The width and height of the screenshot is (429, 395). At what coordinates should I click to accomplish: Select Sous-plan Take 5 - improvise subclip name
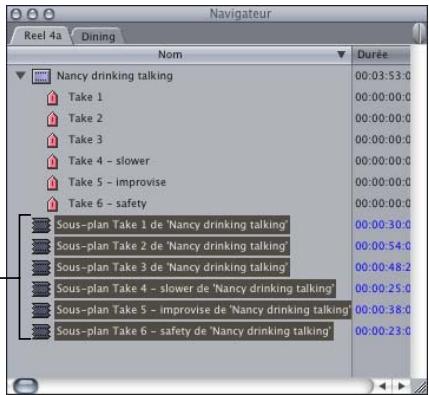203,310
